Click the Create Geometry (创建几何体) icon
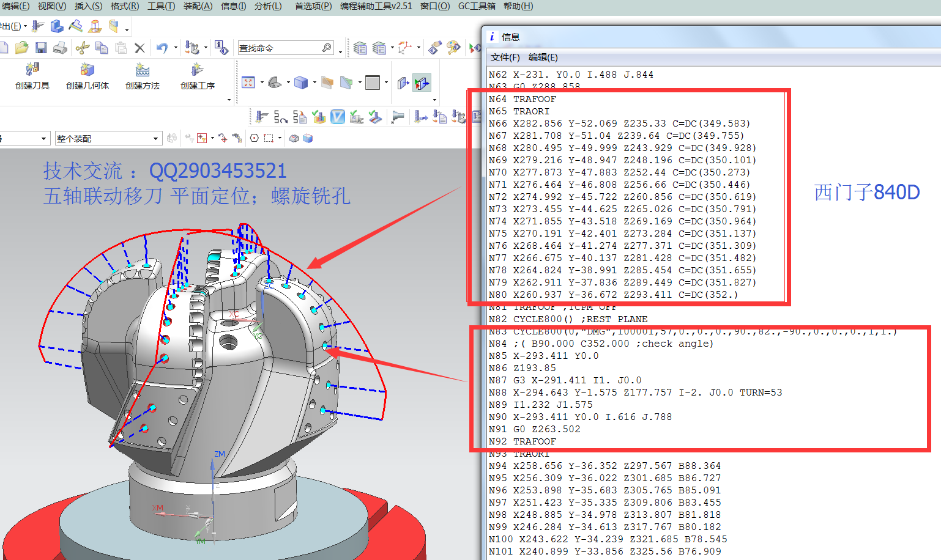 tap(87, 70)
